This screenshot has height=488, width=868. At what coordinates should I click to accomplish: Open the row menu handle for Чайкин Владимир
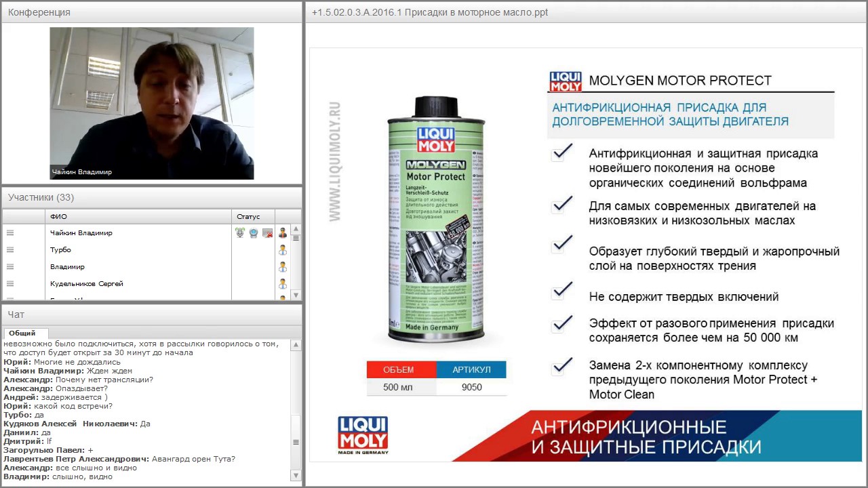10,233
